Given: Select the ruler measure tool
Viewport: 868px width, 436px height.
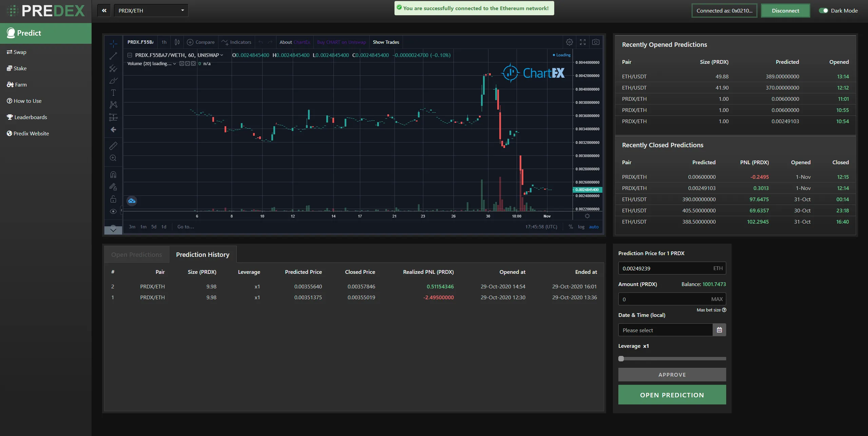Looking at the screenshot, I should [113, 146].
